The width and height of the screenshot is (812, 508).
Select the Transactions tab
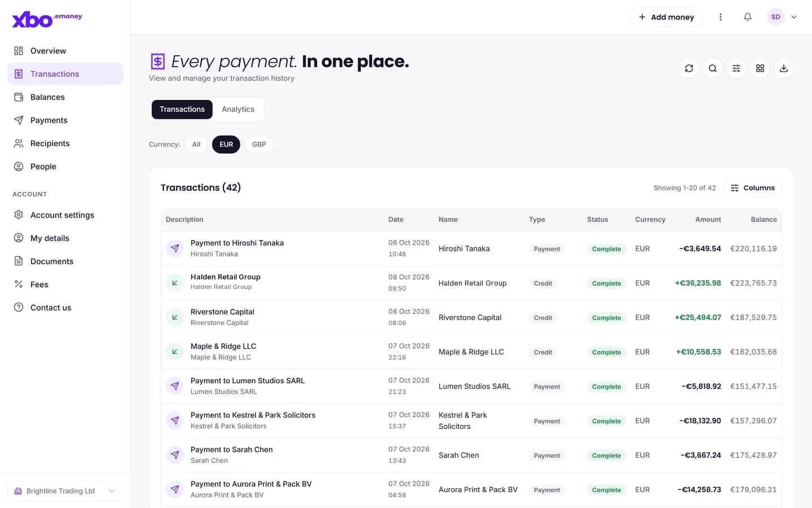tap(182, 110)
